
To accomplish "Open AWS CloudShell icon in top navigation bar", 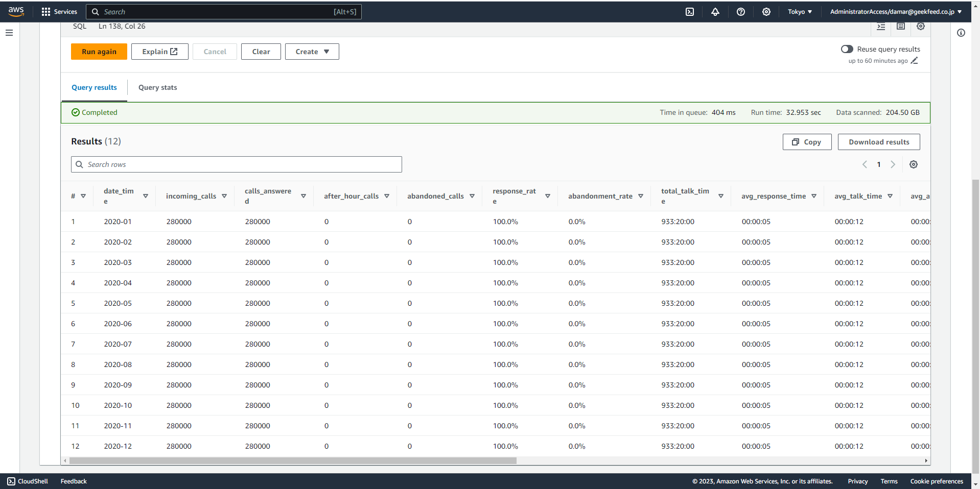I will pyautogui.click(x=689, y=12).
